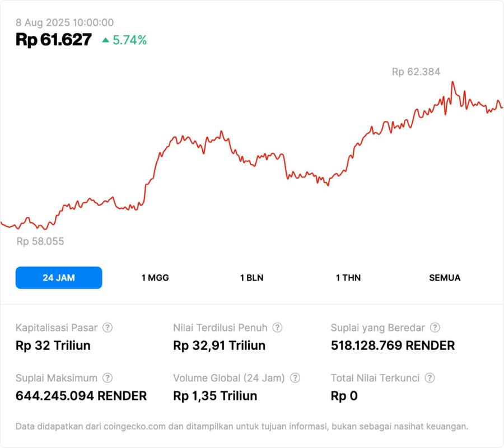
Task: Click help icon beside Nilai Terdilusi Penuh
Action: [277, 328]
